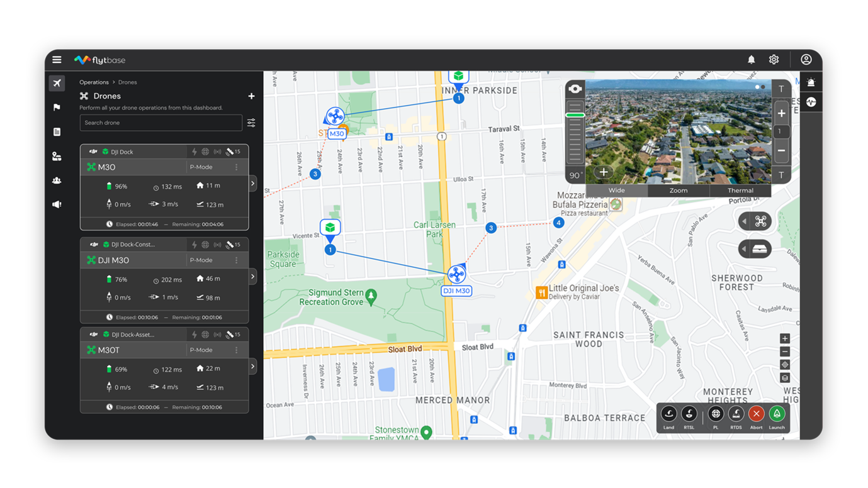868x488 pixels.
Task: Switch camera to the Wide tab
Action: [x=617, y=191]
